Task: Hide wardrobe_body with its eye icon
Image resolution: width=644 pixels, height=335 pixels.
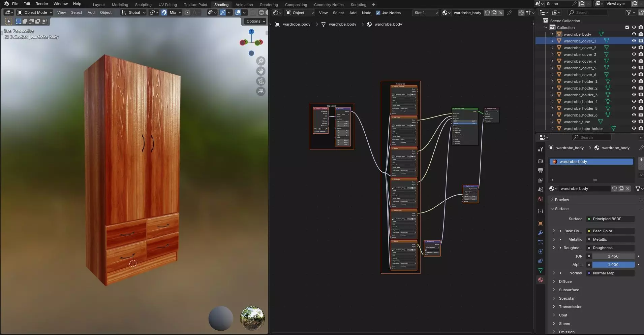Action: [634, 34]
